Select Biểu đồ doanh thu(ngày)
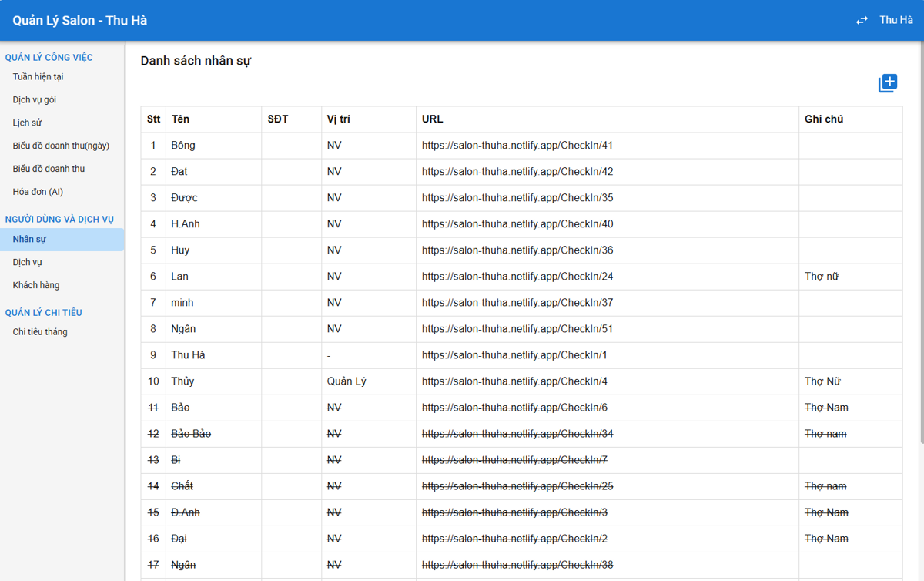The width and height of the screenshot is (924, 581). pyautogui.click(x=62, y=146)
